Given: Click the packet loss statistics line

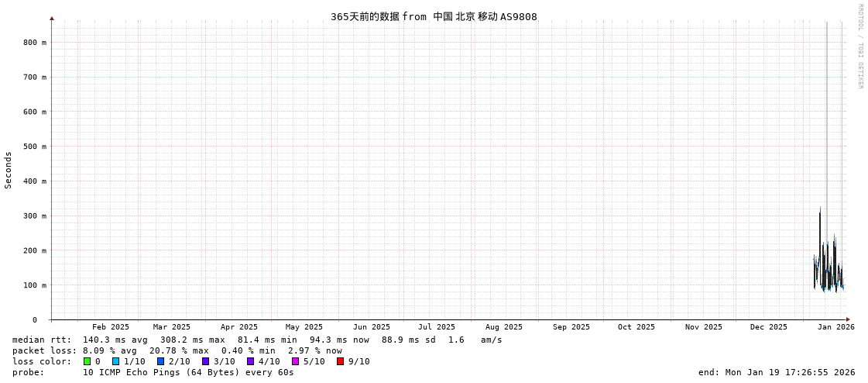Looking at the screenshot, I should click(177, 350).
